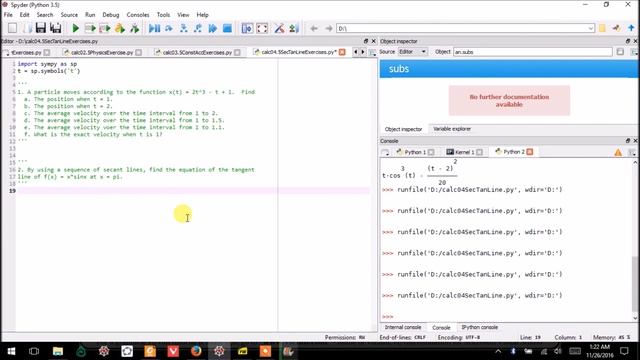Open the View menu

(183, 15)
